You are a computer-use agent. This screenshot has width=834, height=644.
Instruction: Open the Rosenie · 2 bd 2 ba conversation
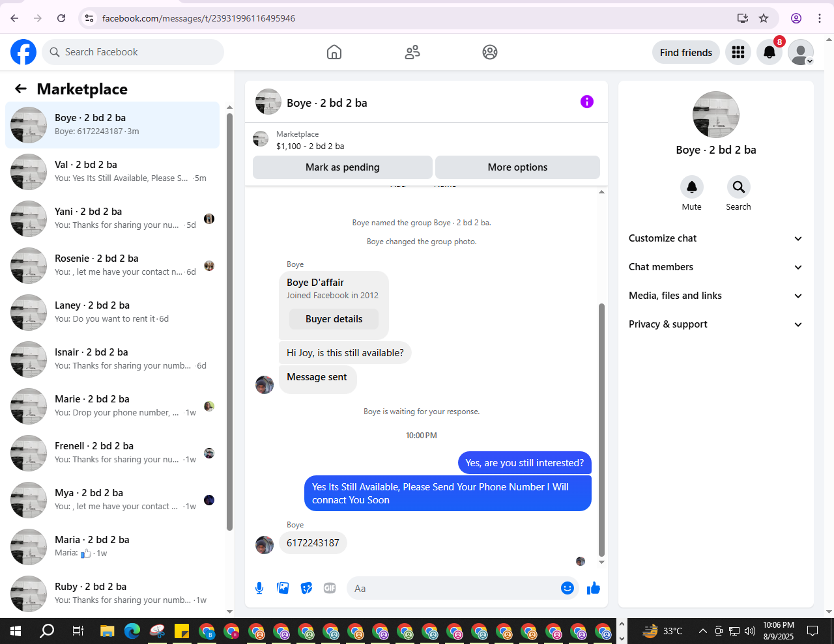112,266
